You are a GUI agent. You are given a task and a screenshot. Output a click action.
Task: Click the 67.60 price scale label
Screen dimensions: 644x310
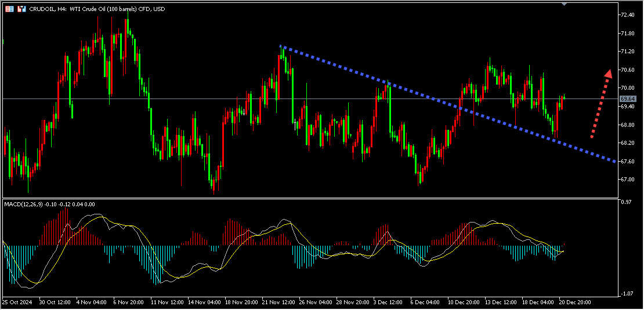[628, 161]
